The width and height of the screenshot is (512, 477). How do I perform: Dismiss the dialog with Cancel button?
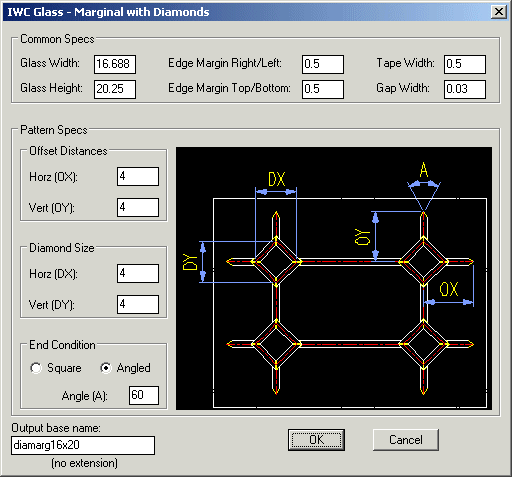tap(406, 440)
